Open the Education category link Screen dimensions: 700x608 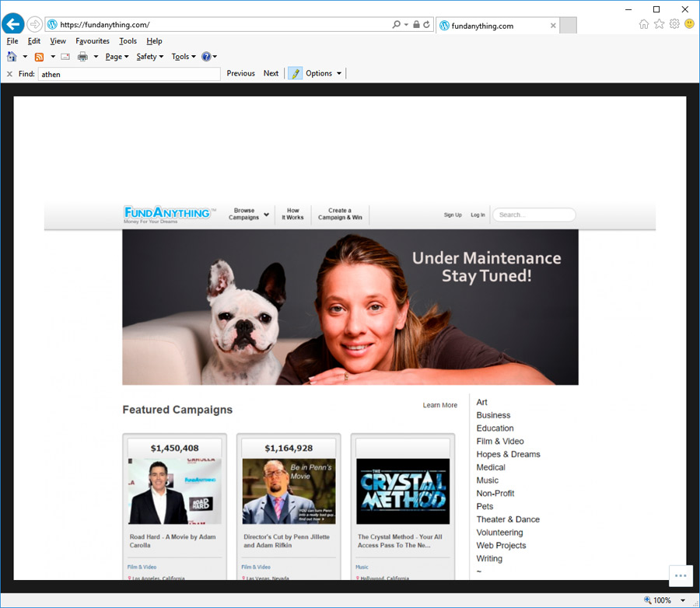coord(495,428)
